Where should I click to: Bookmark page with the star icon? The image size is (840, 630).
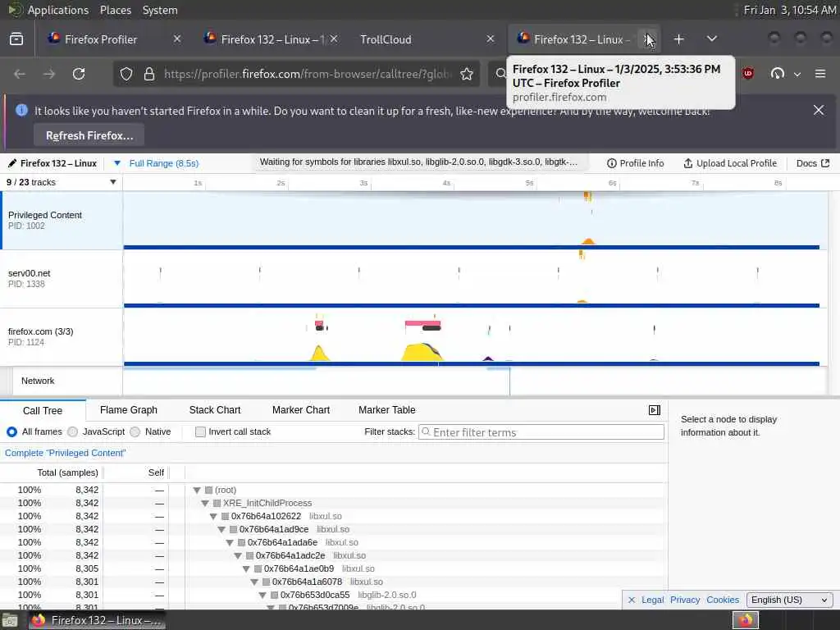tap(467, 74)
